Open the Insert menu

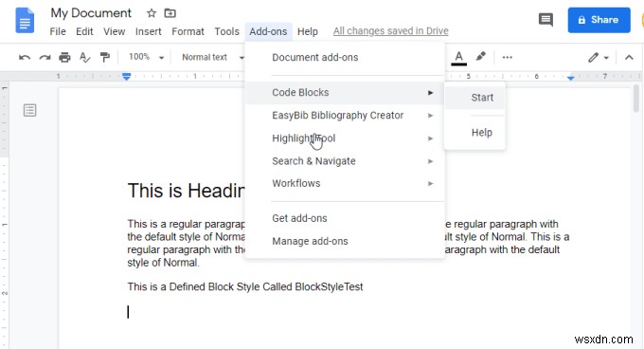coord(149,31)
